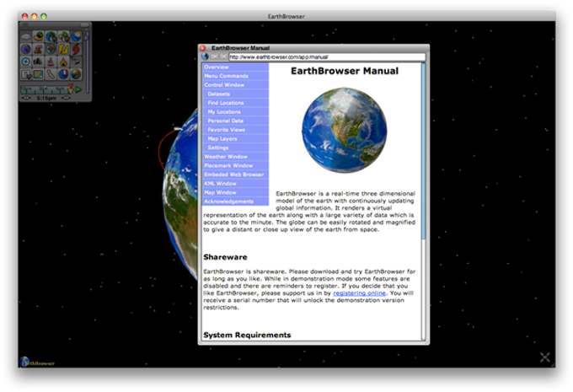Collapse the control panel with the pill button
Viewport: 573px width, 392px height.
coord(84,24)
